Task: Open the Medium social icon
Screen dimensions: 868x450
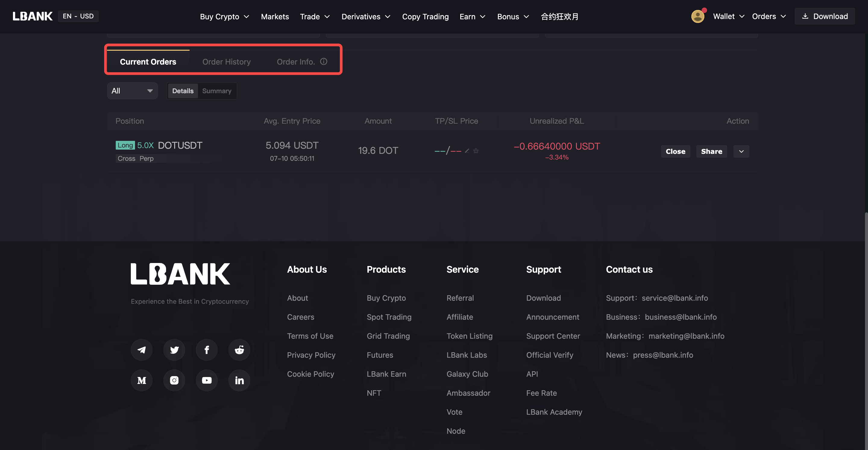Action: click(x=142, y=380)
